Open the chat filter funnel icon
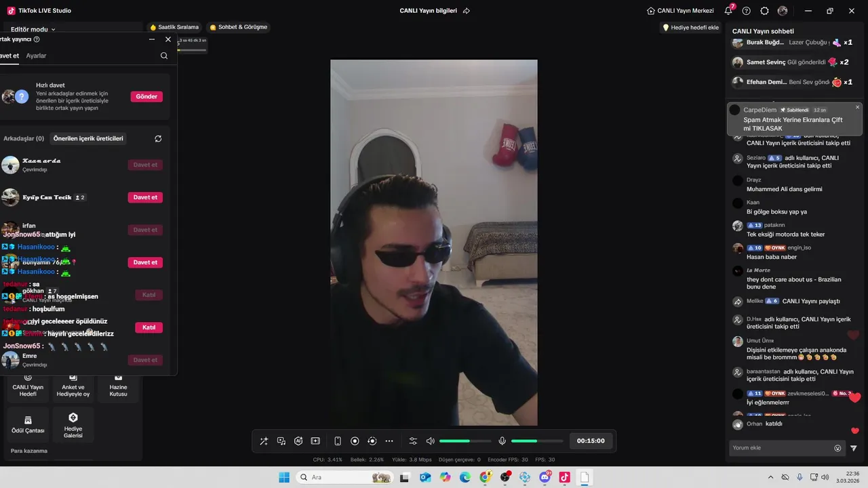Image resolution: width=868 pixels, height=488 pixels. point(854,448)
